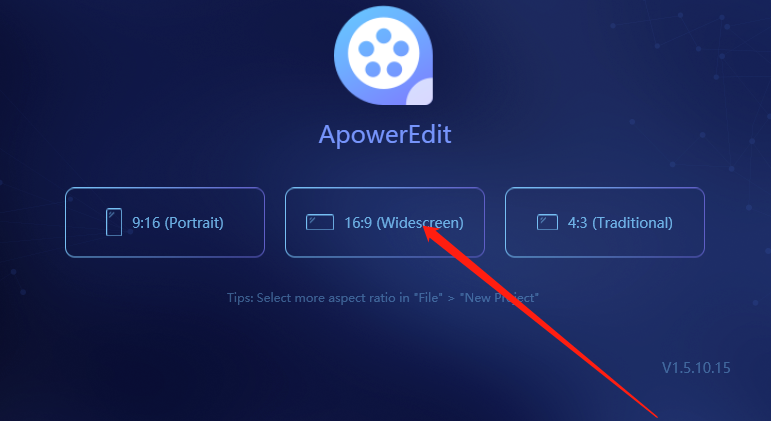771x421 pixels.
Task: Choose the 9:16 (Portrait) aspect ratio button
Action: 165,222
